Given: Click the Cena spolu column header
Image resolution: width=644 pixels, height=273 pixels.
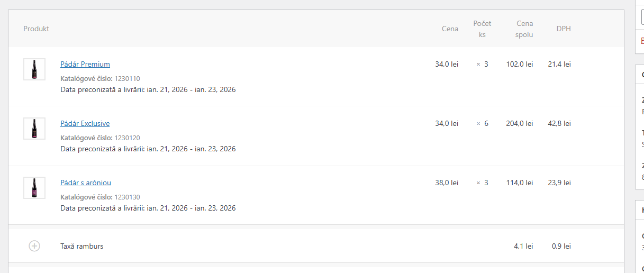Looking at the screenshot, I should [x=524, y=29].
